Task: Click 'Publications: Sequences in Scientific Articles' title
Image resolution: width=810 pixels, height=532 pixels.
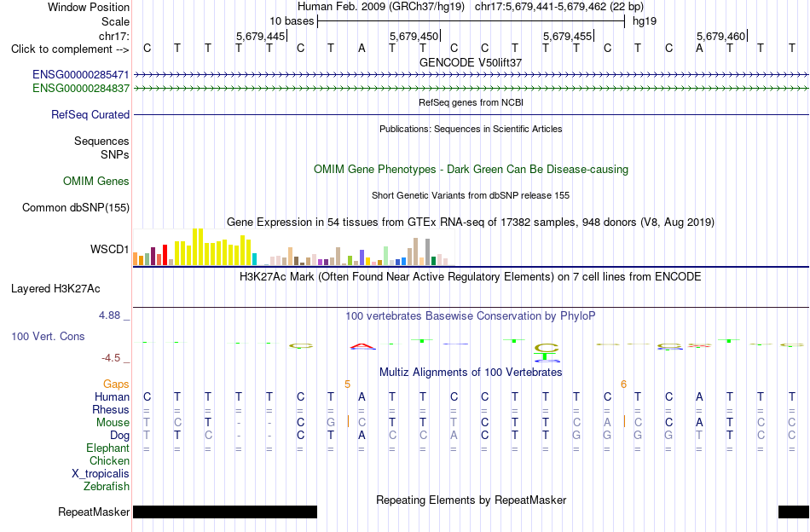Action: [471, 129]
